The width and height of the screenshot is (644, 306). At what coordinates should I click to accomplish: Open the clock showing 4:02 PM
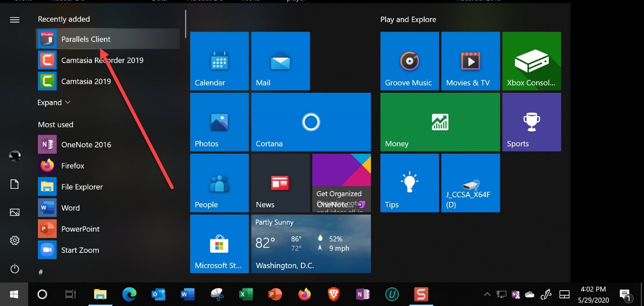(x=593, y=295)
